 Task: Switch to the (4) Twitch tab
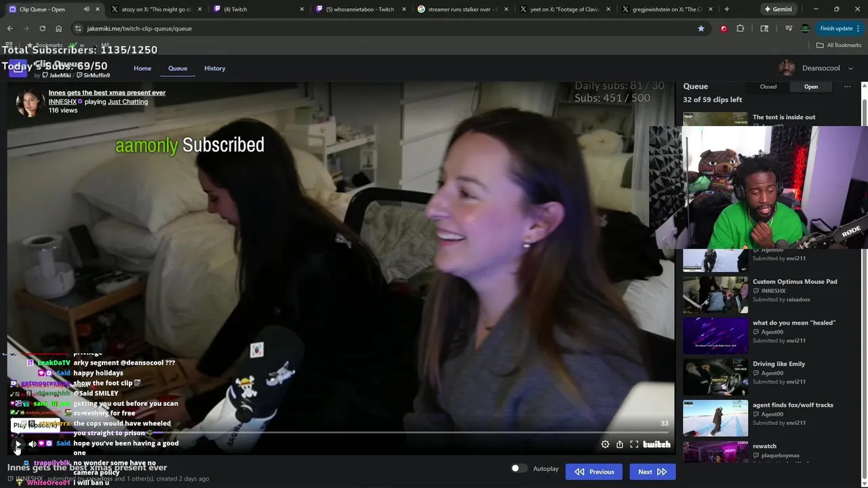(258, 9)
